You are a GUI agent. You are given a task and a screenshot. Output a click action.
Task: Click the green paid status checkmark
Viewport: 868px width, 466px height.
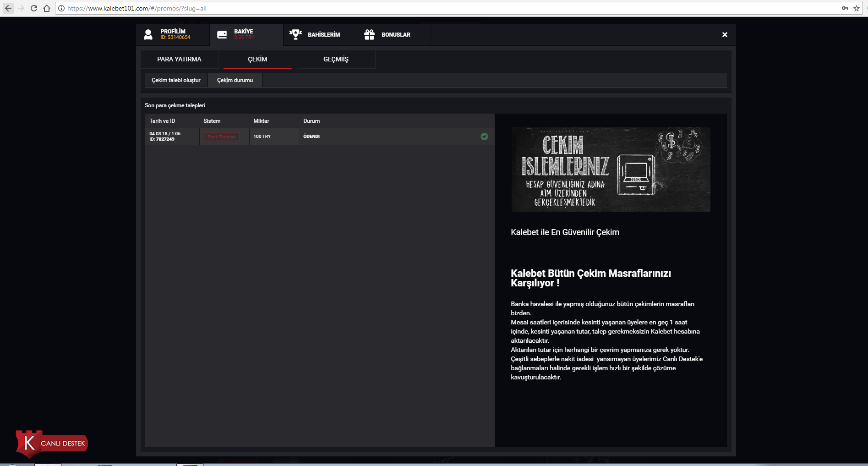pyautogui.click(x=484, y=137)
